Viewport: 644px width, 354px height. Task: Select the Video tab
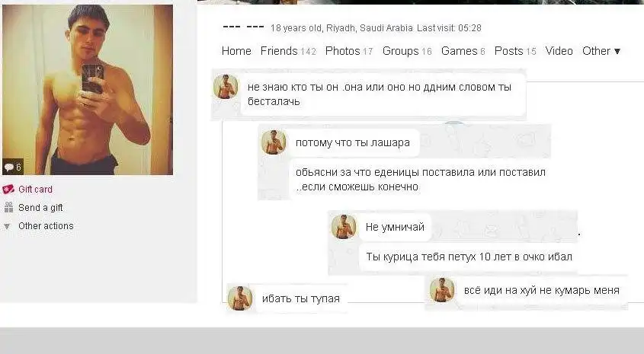(x=559, y=51)
